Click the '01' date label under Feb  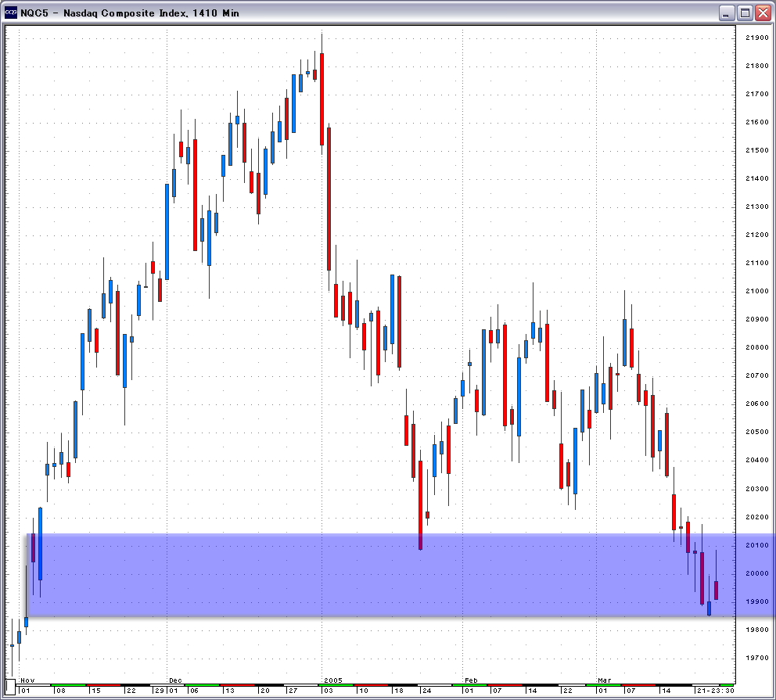click(x=469, y=691)
